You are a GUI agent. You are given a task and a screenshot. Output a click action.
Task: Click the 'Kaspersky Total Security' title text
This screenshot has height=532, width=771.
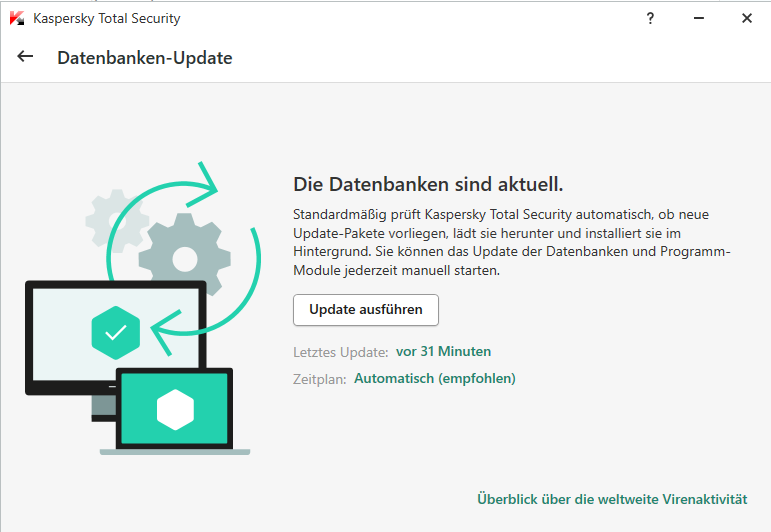pos(107,19)
